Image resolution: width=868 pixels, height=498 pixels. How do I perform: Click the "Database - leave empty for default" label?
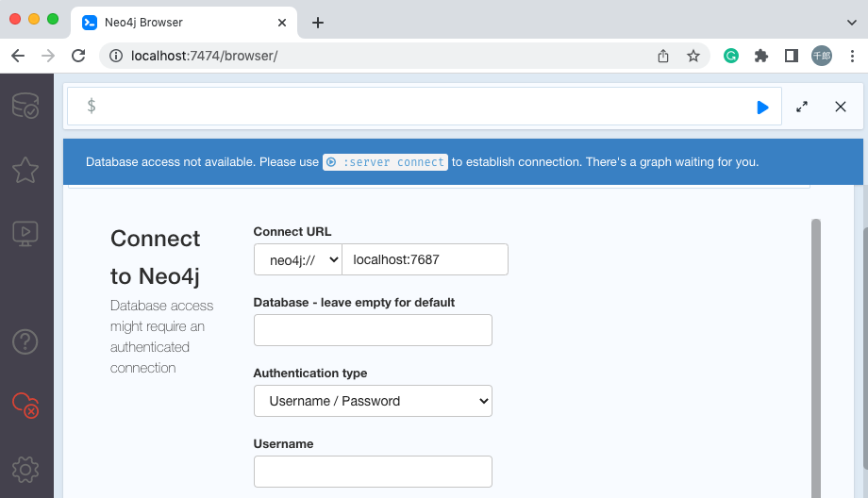[355, 303]
